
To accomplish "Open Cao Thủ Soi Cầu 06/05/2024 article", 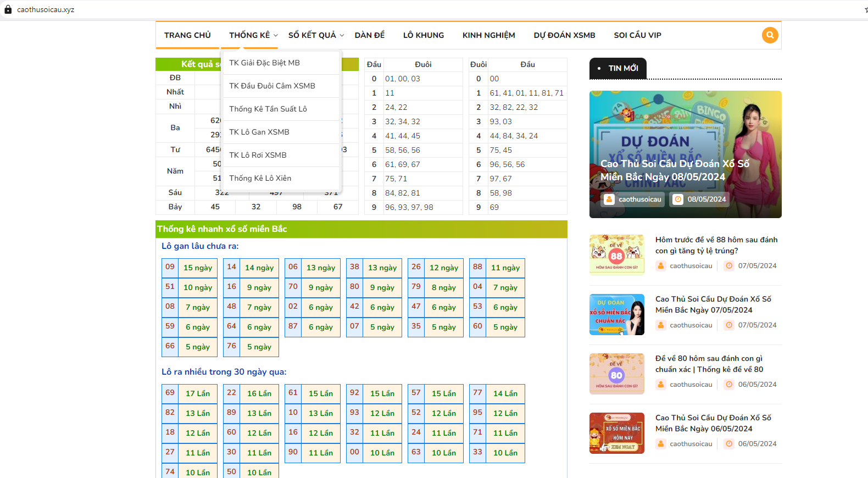I will click(713, 423).
